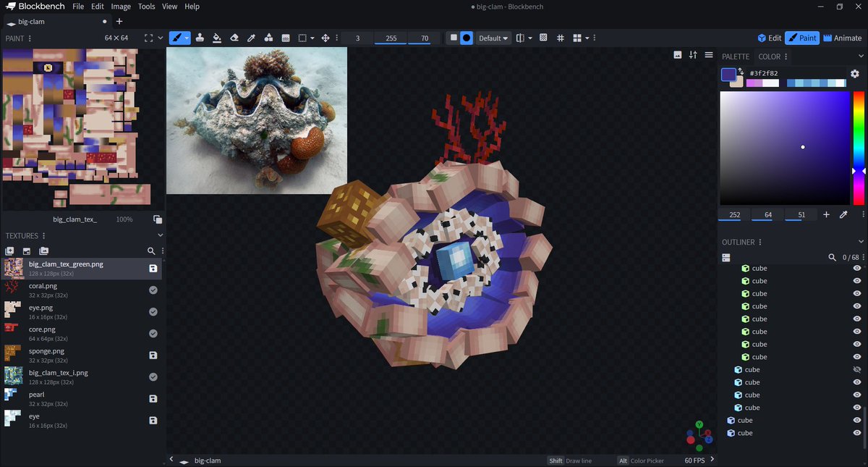Search textures with the magnifier icon
The width and height of the screenshot is (868, 467).
click(151, 251)
